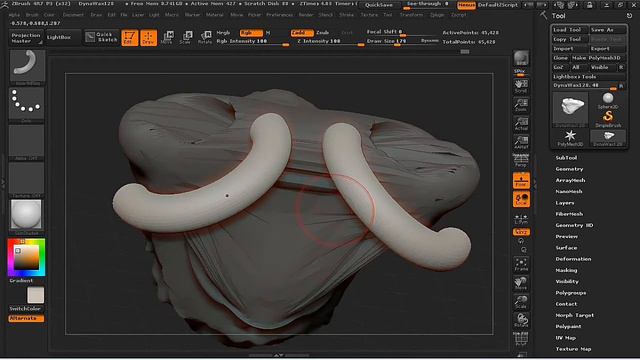Click the PolyF wireframe icon

click(521, 340)
